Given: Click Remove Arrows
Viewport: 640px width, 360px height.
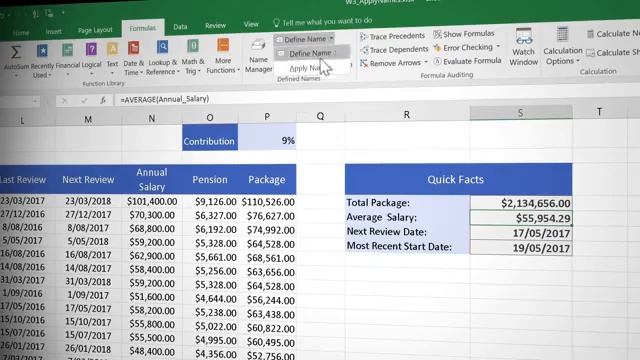Looking at the screenshot, I should click(x=391, y=63).
